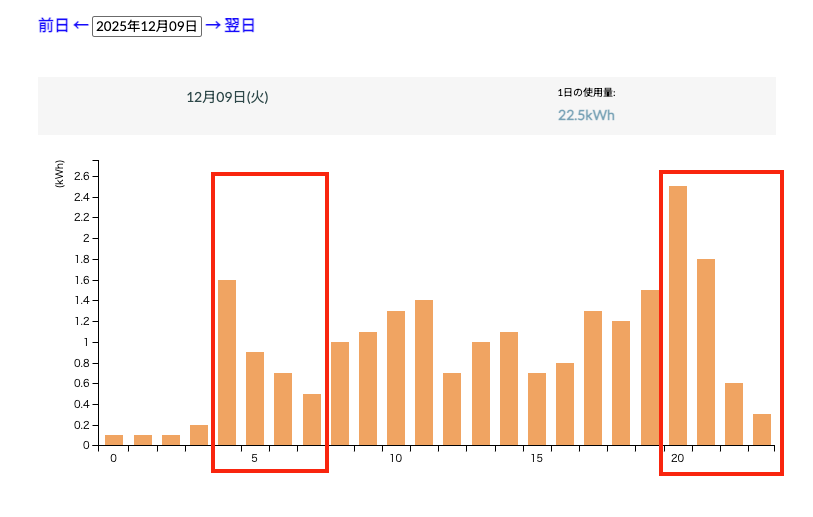Click the 1日の使用量 label
The width and height of the screenshot is (813, 517).
[x=586, y=93]
